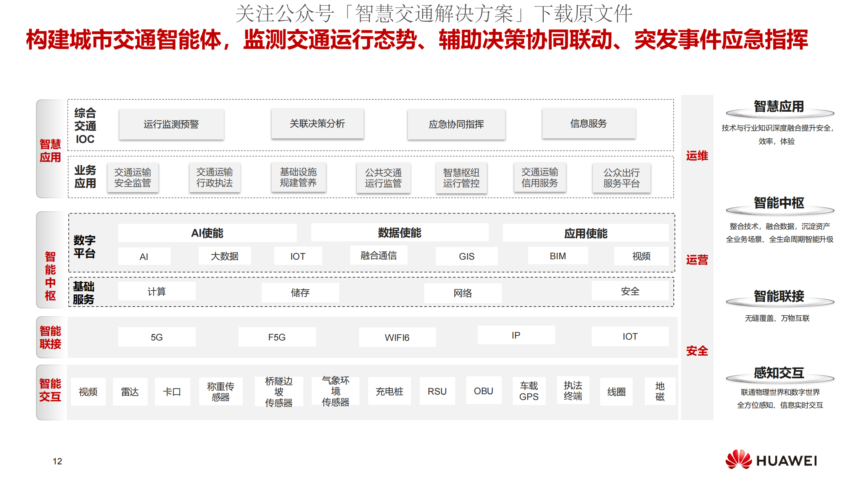Click the RSU cell

tap(437, 391)
